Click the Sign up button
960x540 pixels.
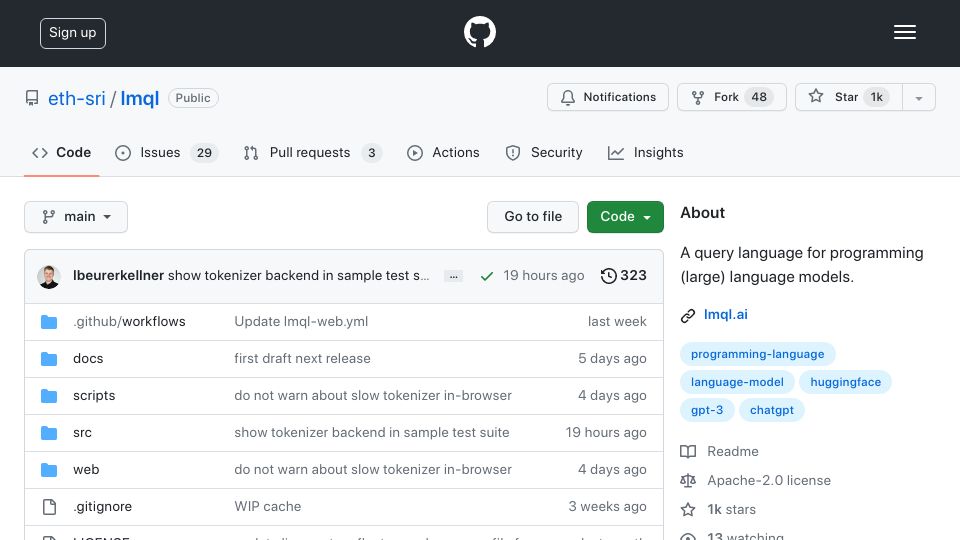tap(73, 33)
